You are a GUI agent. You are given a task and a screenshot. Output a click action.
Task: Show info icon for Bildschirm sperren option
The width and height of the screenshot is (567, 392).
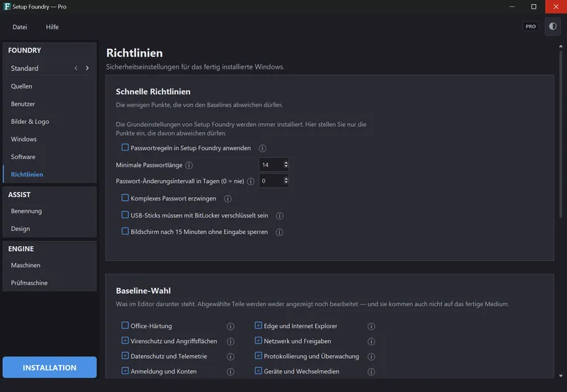click(x=279, y=233)
